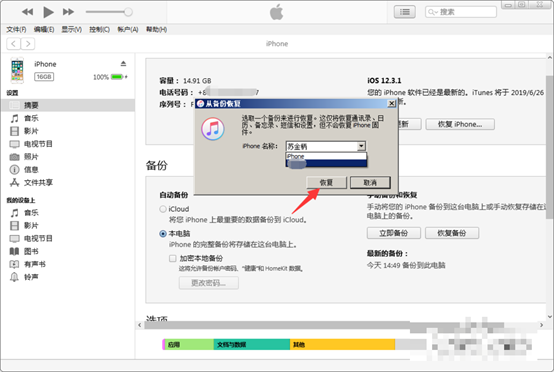Screen dimensions: 554x372
Task: Click the horizontal scrollbar left arrow
Action: tap(140, 325)
